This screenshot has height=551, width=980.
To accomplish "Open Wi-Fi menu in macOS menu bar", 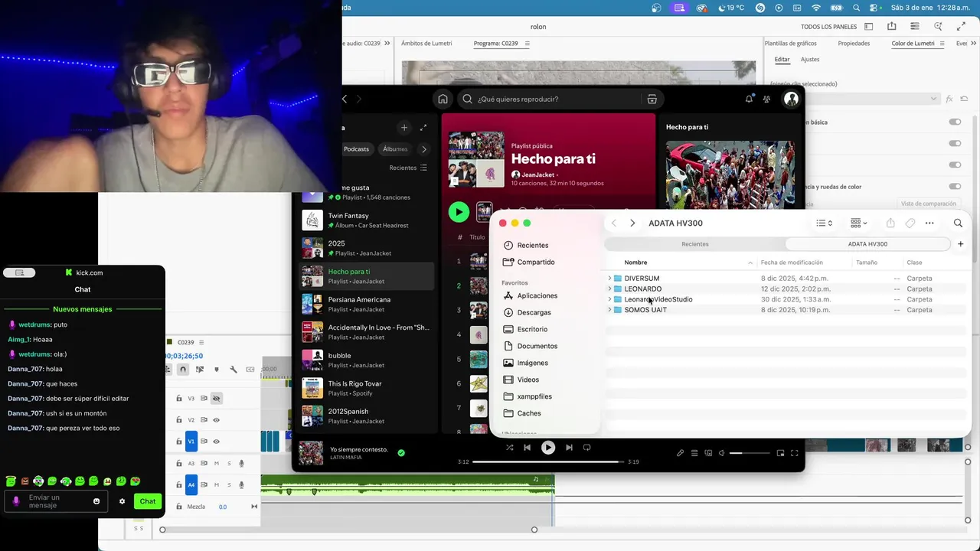I will [816, 8].
